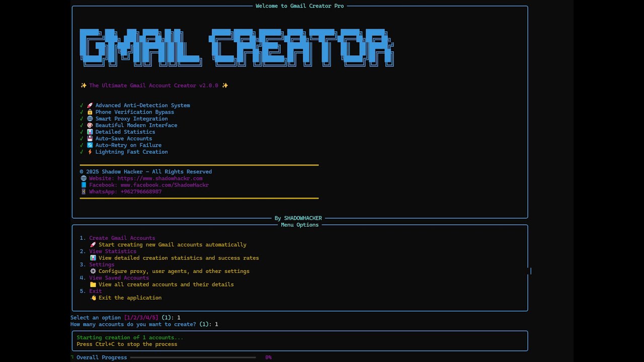The width and height of the screenshot is (644, 362).
Task: Click the floppy disk emoji beside Auto-Save Accounts
Action: (90, 138)
